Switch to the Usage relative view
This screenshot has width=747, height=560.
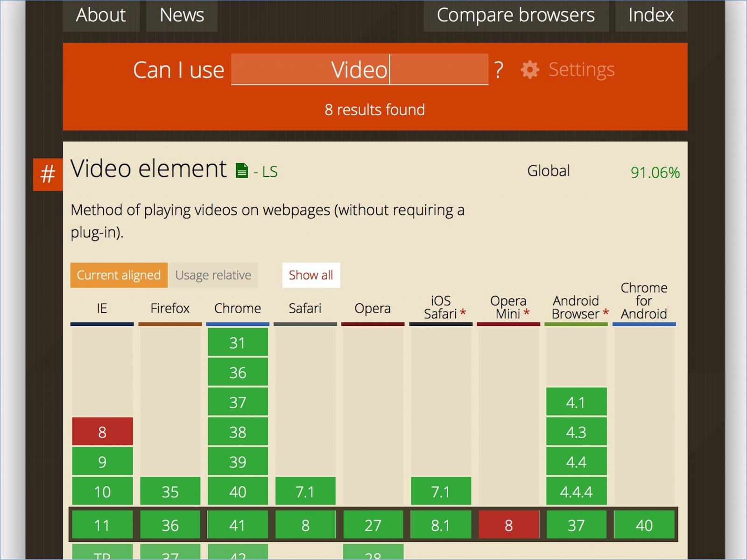[213, 275]
